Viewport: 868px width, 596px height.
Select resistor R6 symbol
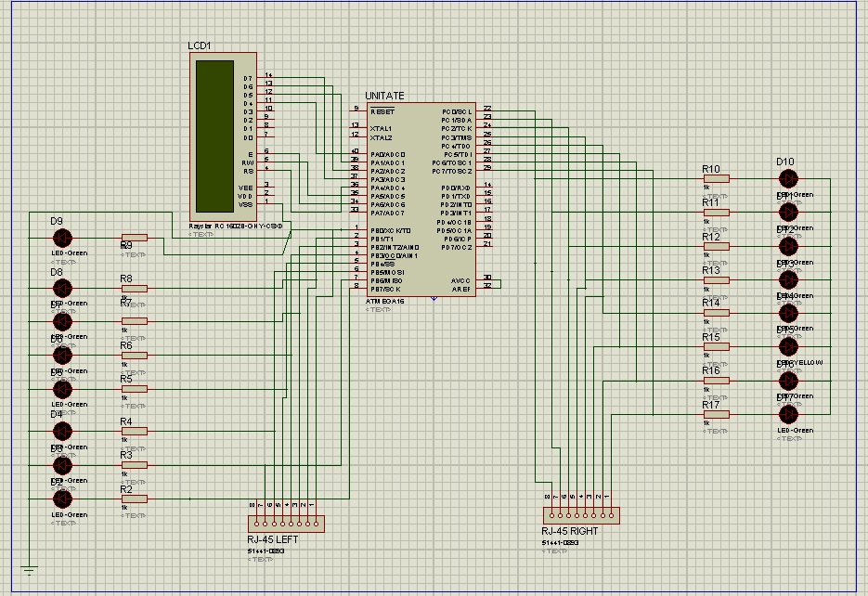click(x=135, y=356)
